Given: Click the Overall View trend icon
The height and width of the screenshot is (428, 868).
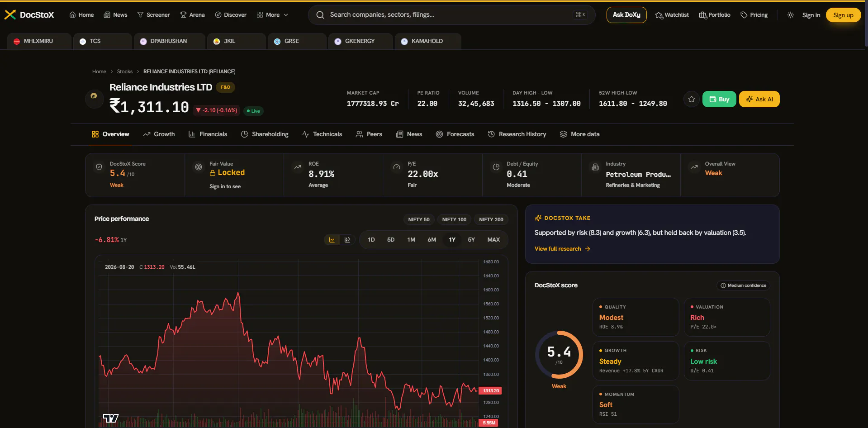Looking at the screenshot, I should tap(694, 167).
